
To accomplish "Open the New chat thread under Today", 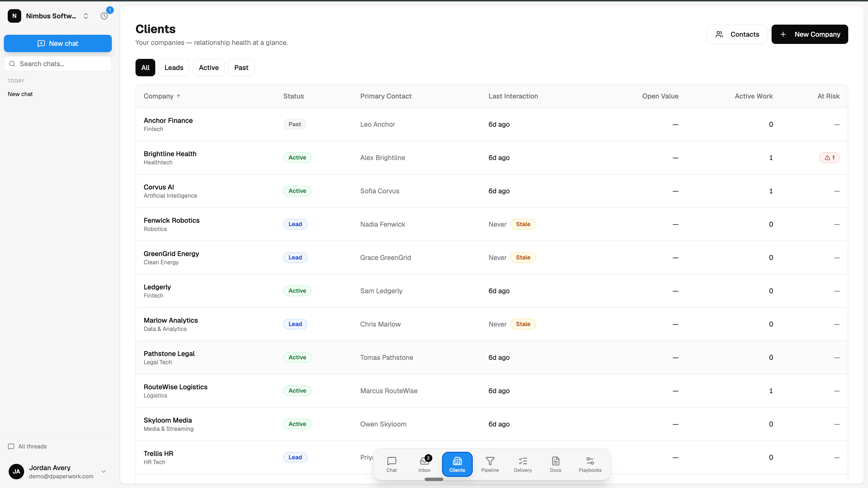I will pyautogui.click(x=20, y=94).
